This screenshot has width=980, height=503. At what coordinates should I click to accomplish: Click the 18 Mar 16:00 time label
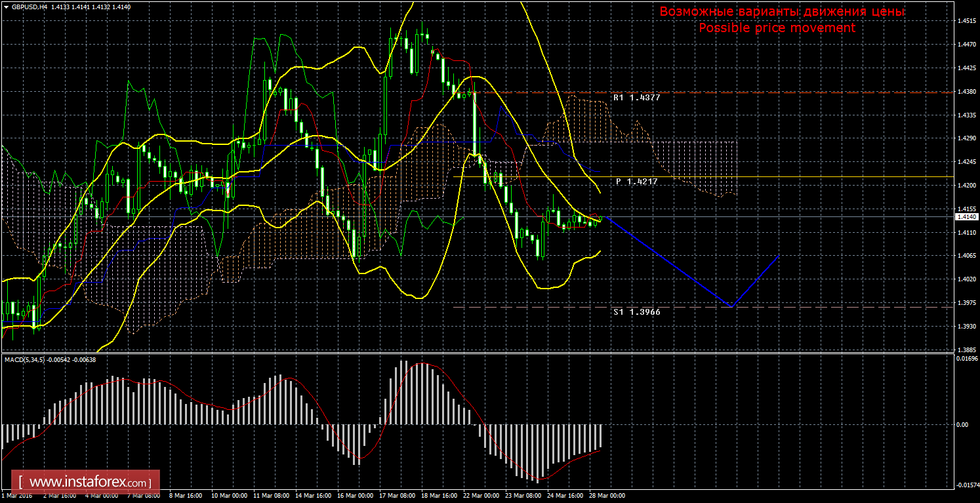tap(440, 496)
